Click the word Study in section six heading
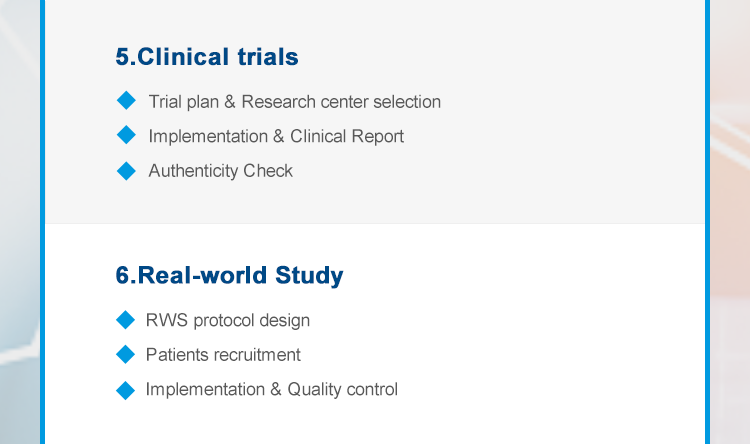 point(309,276)
